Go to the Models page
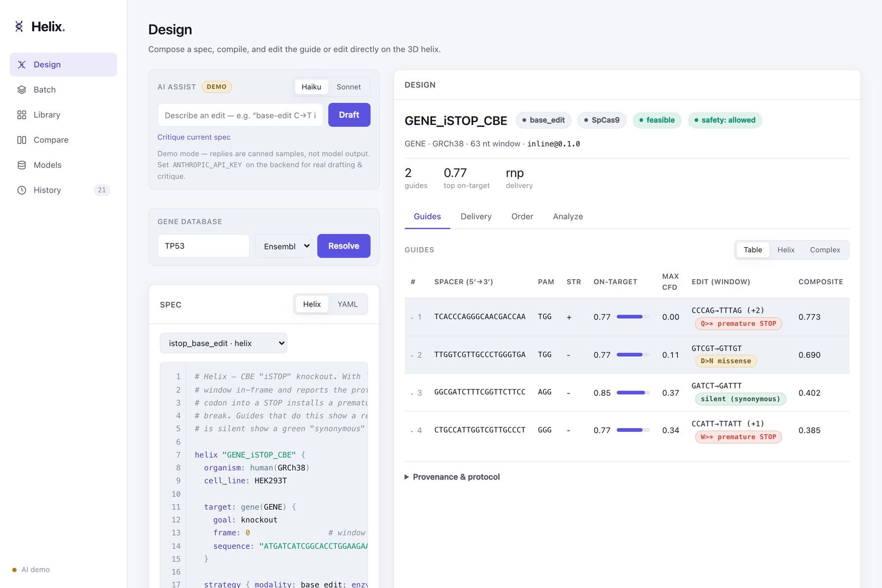The image size is (882, 588). [x=63, y=165]
